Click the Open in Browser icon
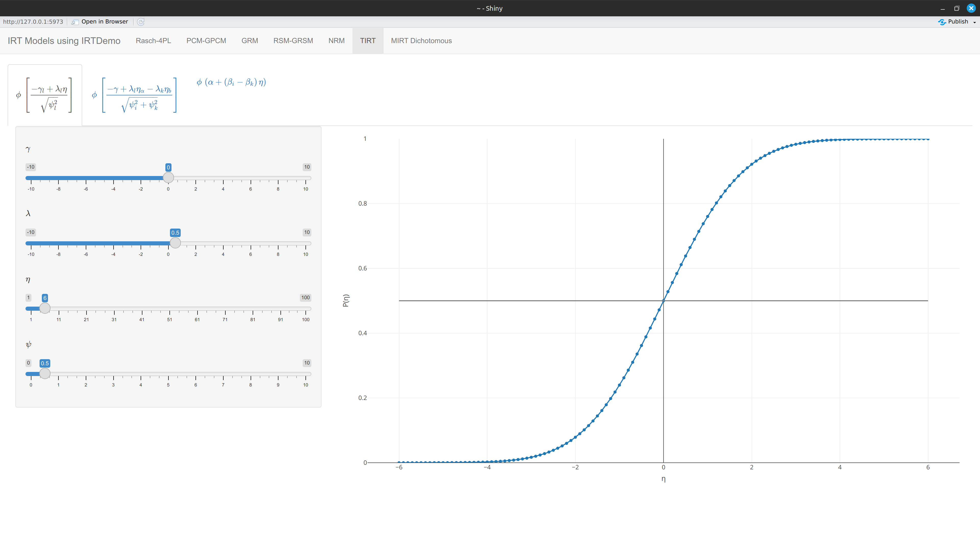The image size is (980, 551). [75, 22]
